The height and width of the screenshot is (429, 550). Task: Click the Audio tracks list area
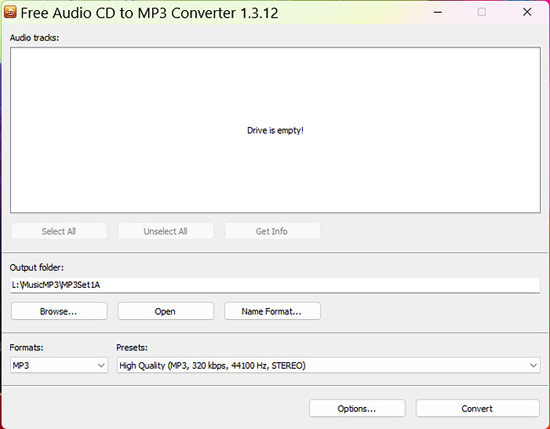(275, 130)
